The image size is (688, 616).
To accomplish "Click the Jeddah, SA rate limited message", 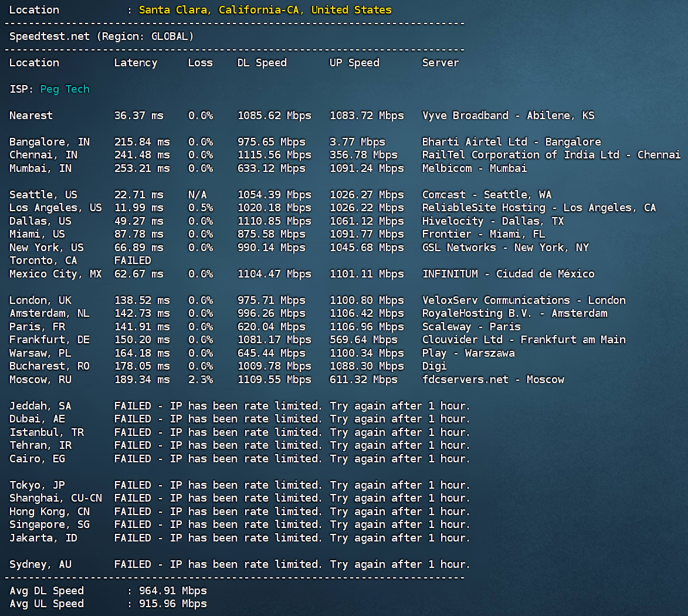I will [292, 406].
